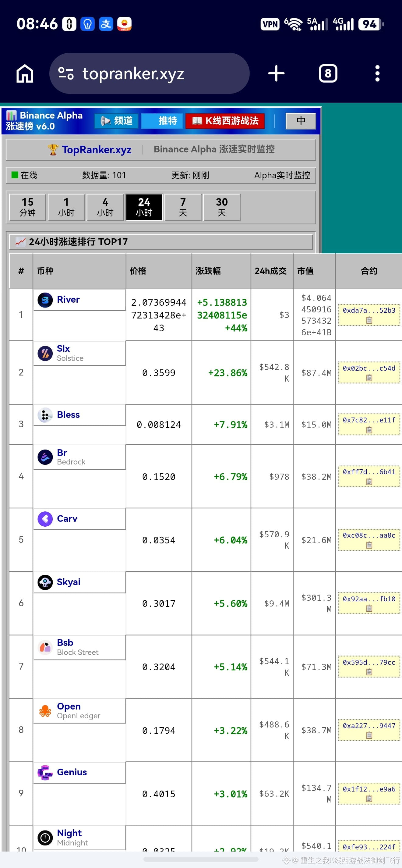Open the K线西游战法 button

tap(225, 121)
